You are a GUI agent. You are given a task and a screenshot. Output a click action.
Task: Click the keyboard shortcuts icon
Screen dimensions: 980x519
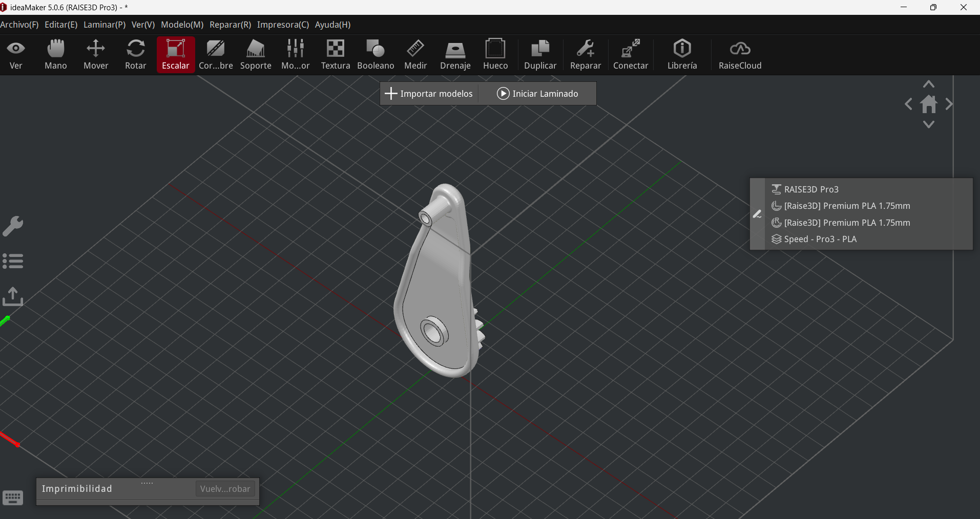point(13,498)
